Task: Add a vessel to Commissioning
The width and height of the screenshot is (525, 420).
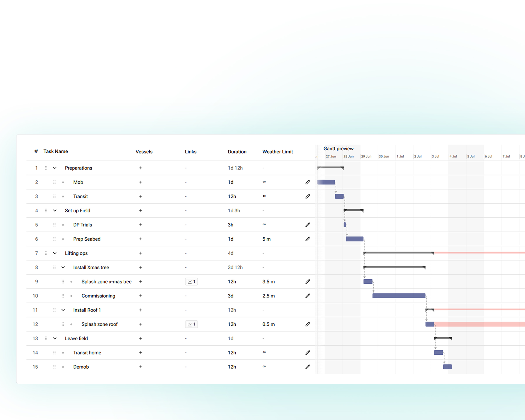Action: click(x=140, y=296)
